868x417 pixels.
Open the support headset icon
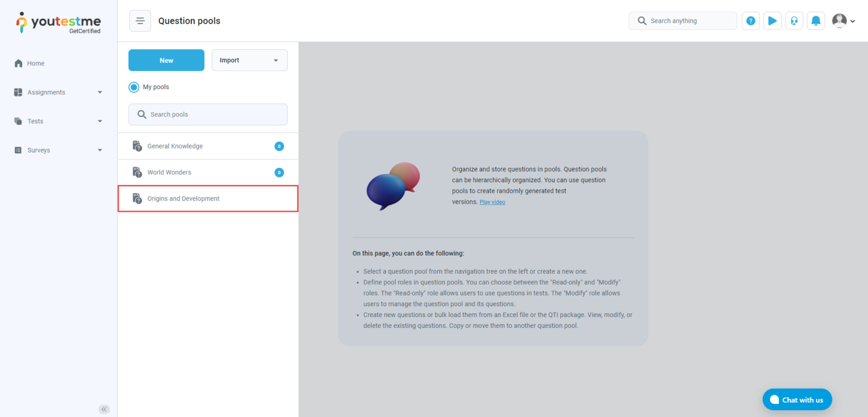(794, 21)
